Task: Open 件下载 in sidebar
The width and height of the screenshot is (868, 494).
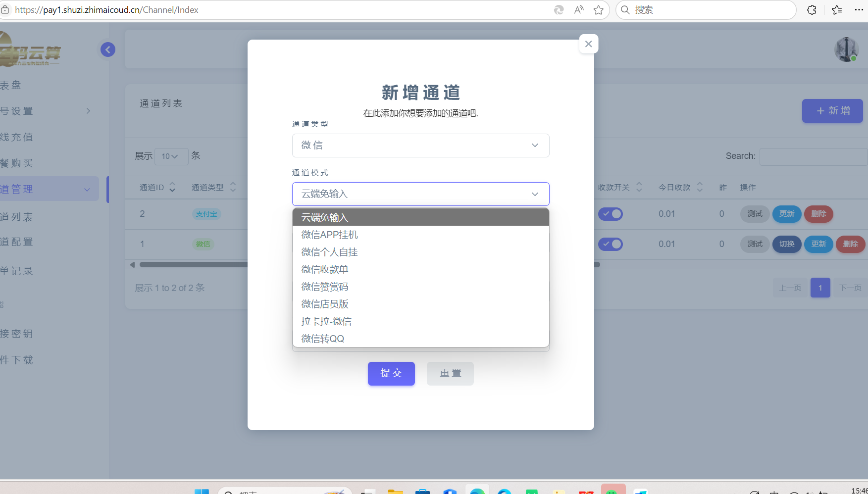Action: tap(16, 360)
